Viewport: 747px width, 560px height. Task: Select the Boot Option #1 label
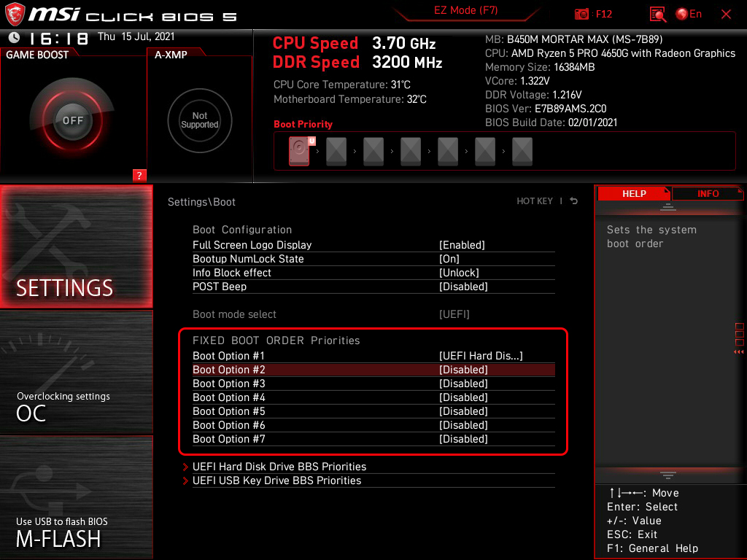click(228, 356)
